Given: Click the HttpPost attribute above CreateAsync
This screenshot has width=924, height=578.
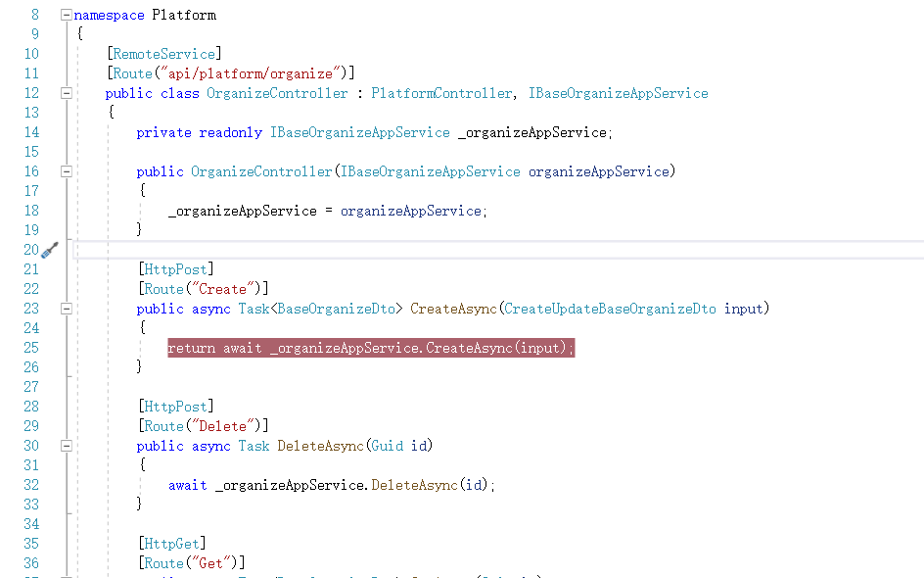Looking at the screenshot, I should tap(175, 268).
